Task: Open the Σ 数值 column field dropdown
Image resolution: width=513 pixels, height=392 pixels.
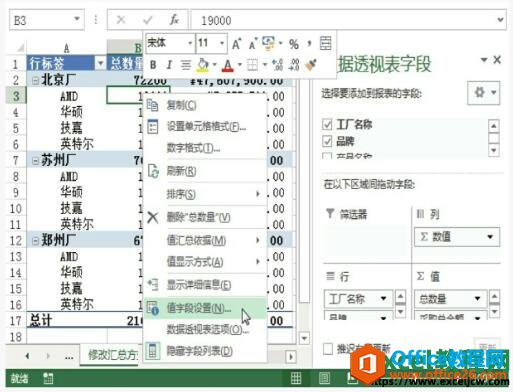Action: 490,237
